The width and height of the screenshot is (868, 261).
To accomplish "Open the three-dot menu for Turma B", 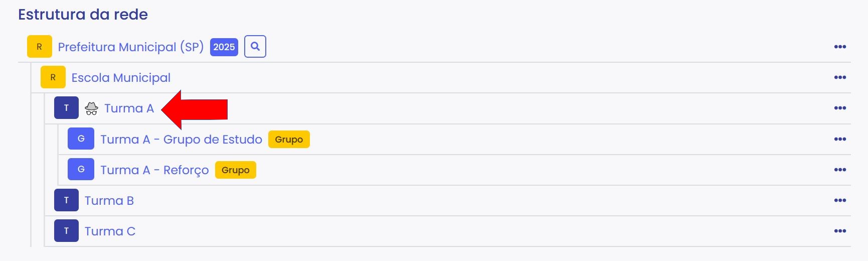I will (x=840, y=200).
